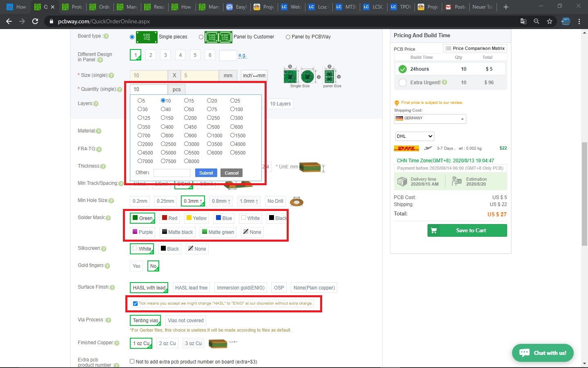Select 2 oz Cu finished copper

point(167,343)
